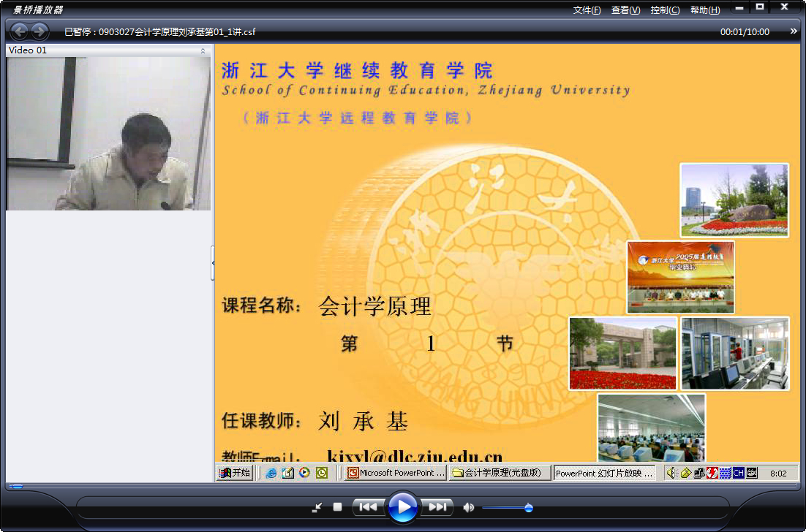Adjust the volume slider handle

coord(528,508)
